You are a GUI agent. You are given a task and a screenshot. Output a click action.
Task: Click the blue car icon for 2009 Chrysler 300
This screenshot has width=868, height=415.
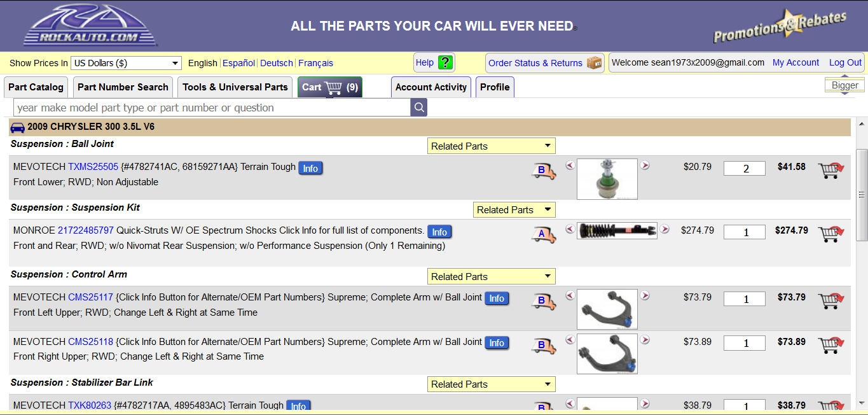click(17, 127)
